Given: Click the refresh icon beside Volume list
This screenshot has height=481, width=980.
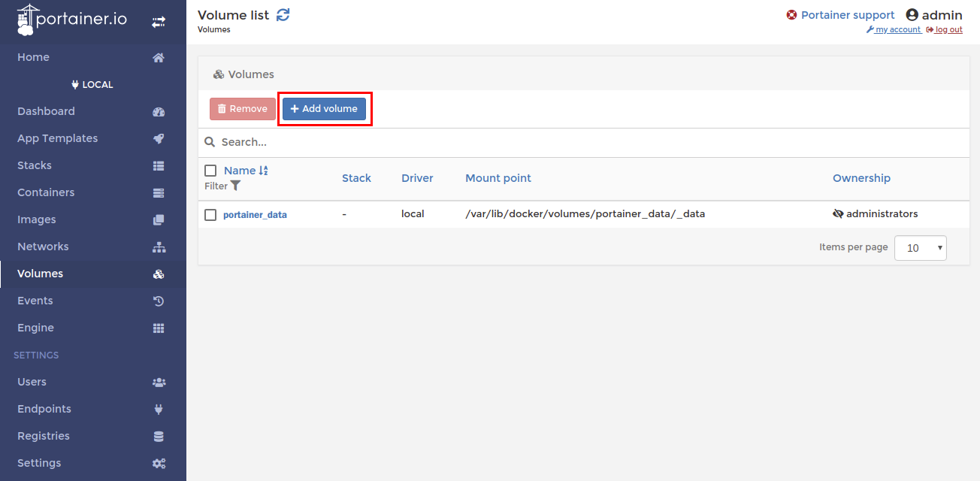Looking at the screenshot, I should click(283, 15).
